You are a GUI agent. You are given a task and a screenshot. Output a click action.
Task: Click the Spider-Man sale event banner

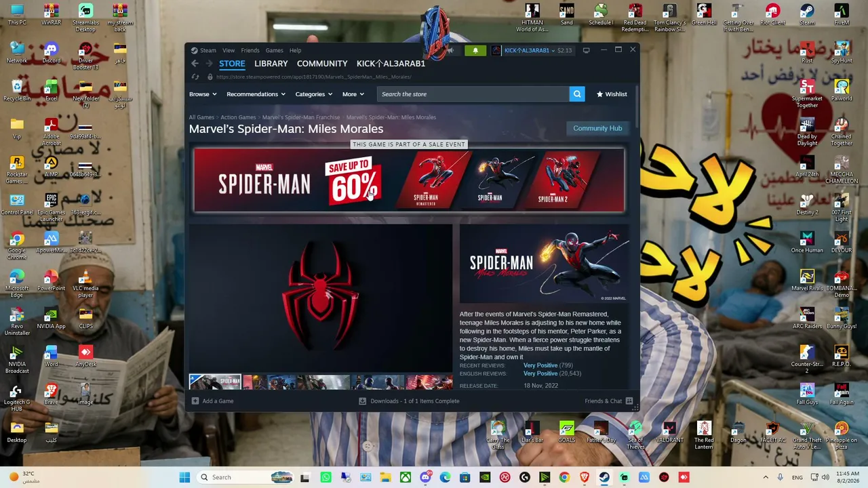coord(409,180)
